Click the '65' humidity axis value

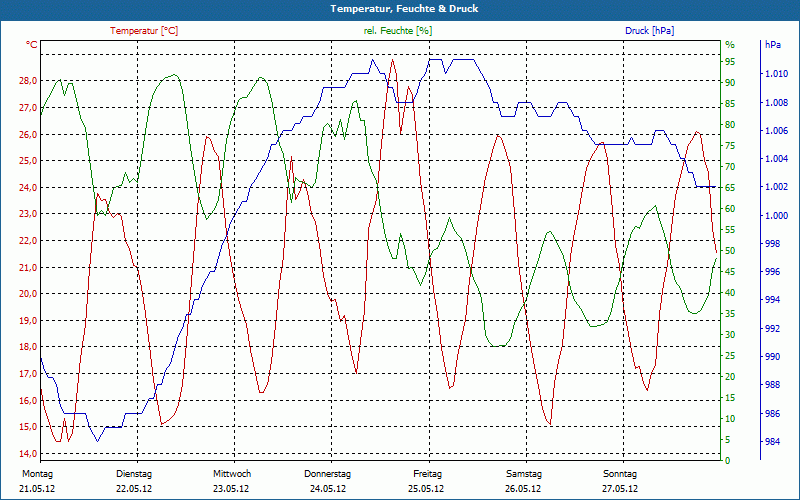point(731,188)
